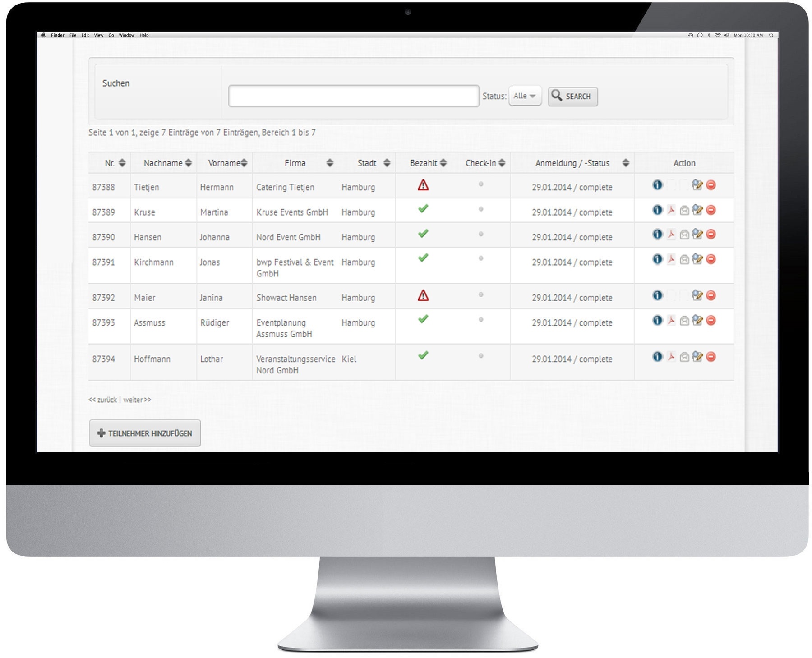This screenshot has height=658, width=812.
Task: Send email for Hansen row
Action: coord(684,235)
